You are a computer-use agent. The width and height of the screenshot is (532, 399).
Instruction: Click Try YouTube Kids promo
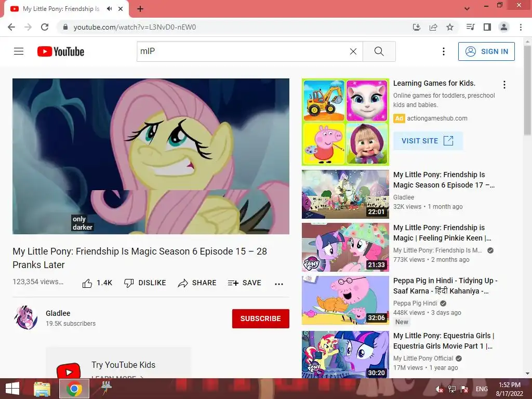[x=118, y=363]
